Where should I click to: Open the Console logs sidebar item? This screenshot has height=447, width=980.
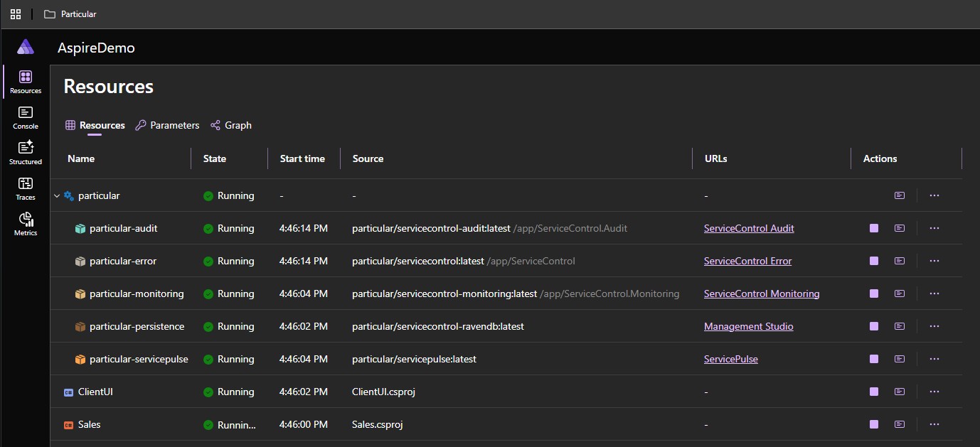tap(26, 117)
